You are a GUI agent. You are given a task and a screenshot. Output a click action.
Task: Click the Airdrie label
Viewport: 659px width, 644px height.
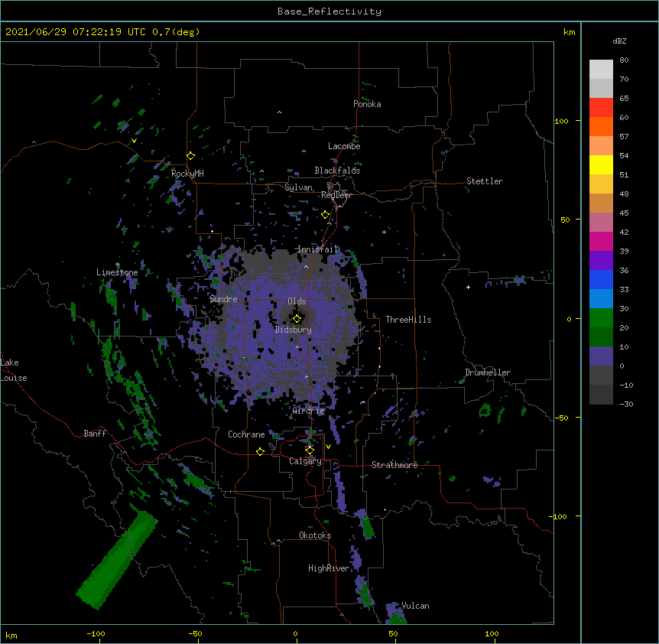[x=309, y=411]
